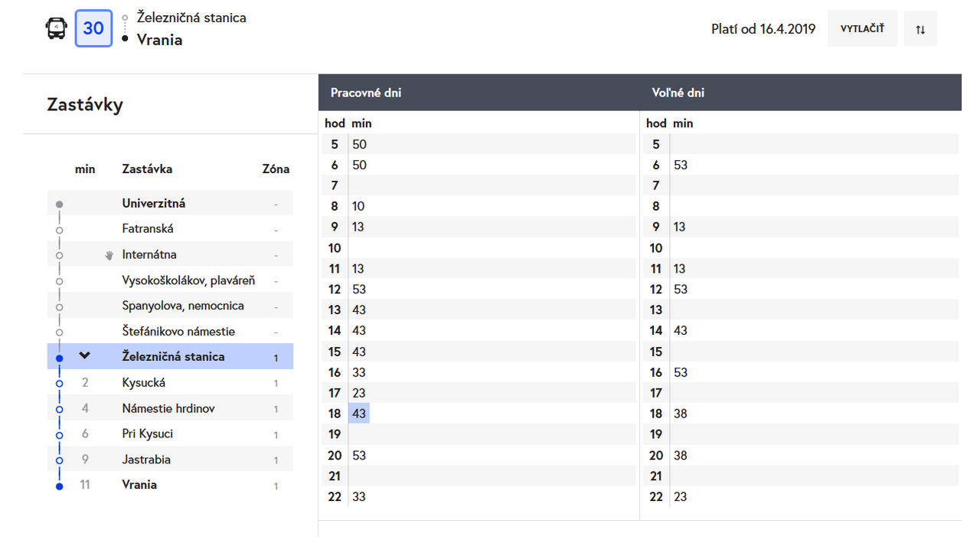The image size is (980, 537).
Task: Select the Námestie hrdinov stop
Action: pos(168,408)
